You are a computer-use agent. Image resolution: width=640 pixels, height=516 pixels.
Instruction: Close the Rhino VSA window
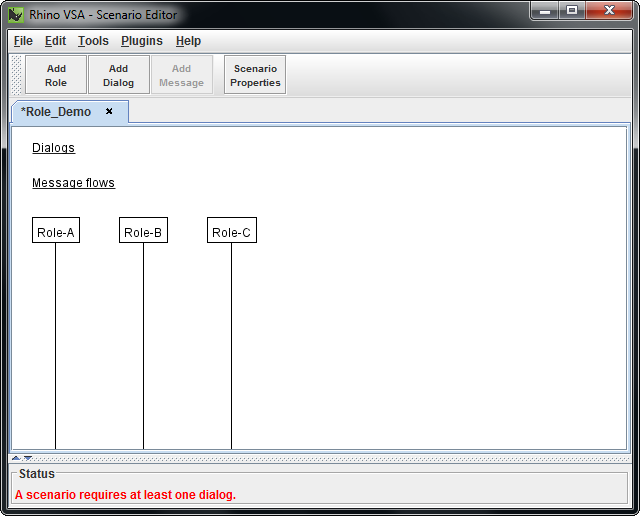point(609,10)
